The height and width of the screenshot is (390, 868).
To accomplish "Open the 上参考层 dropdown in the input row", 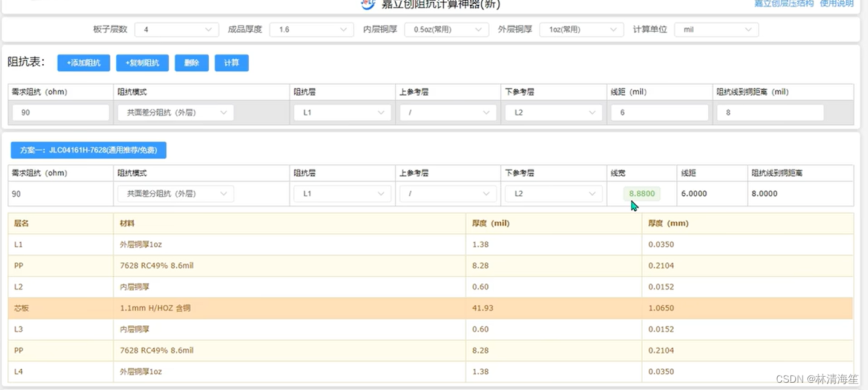I will click(448, 113).
